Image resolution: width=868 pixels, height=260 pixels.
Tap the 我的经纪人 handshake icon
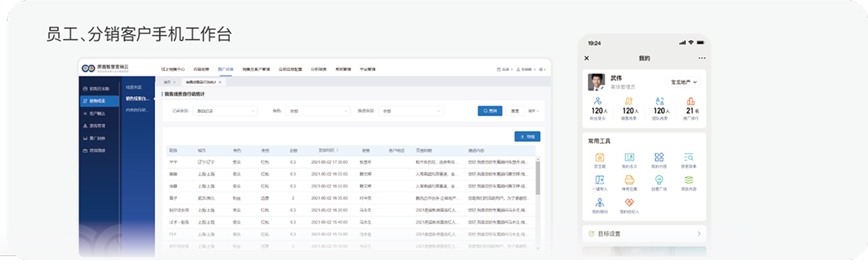coord(629,203)
